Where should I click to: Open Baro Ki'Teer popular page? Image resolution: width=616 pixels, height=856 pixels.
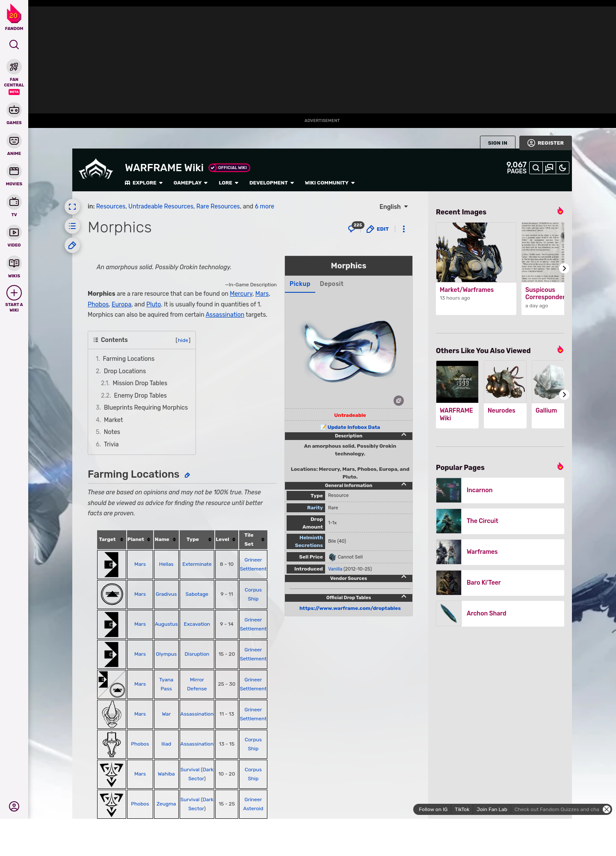500,583
